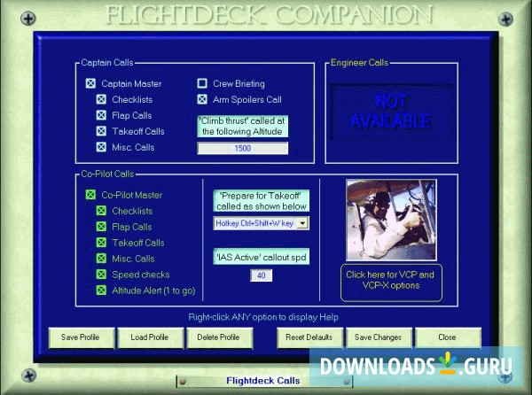Click the Reset Defaults button
Viewport: 532px width, 395px height.
309,337
